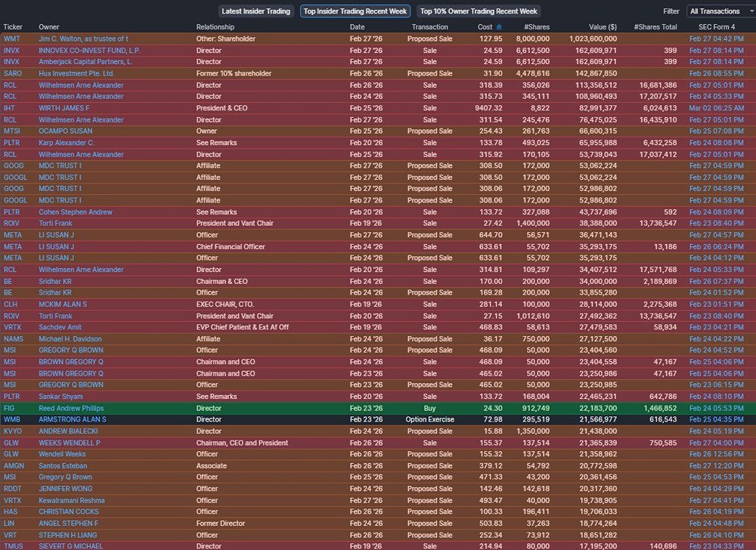The width and height of the screenshot is (756, 550).
Task: Open ARMSTRONG ALAN S owner page
Action: click(73, 419)
